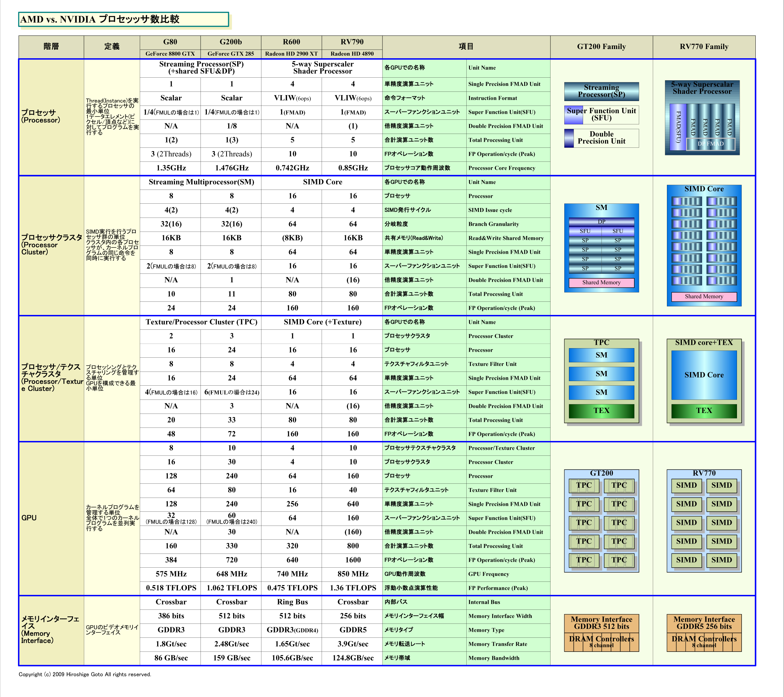Click the GT200 Family column header
Image resolution: width=784 pixels, height=697 pixels.
pos(601,47)
